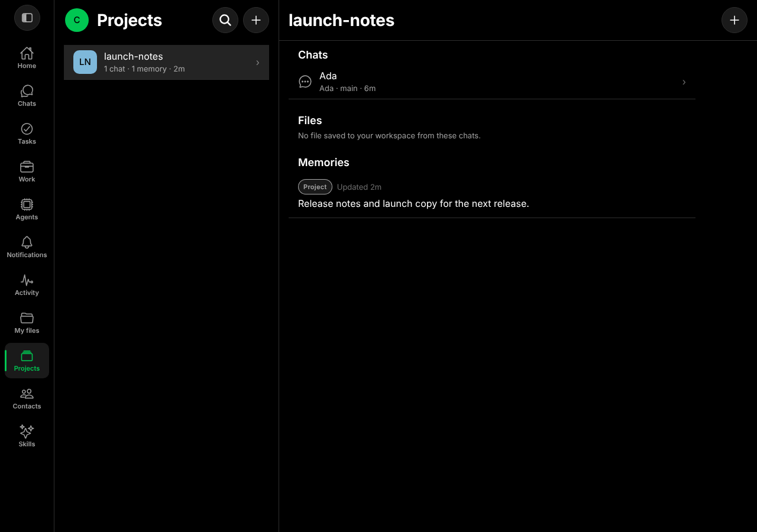
Task: Open Notifications bell section
Action: 27,247
